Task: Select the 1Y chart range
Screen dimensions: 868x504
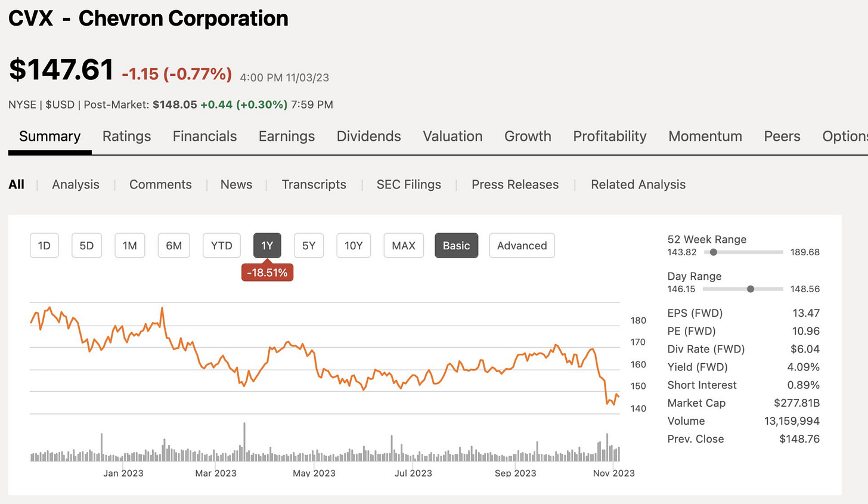Action: coord(267,246)
